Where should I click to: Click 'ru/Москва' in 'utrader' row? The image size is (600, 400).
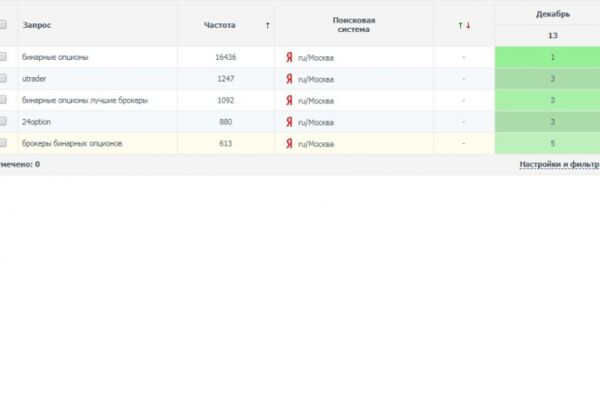316,79
